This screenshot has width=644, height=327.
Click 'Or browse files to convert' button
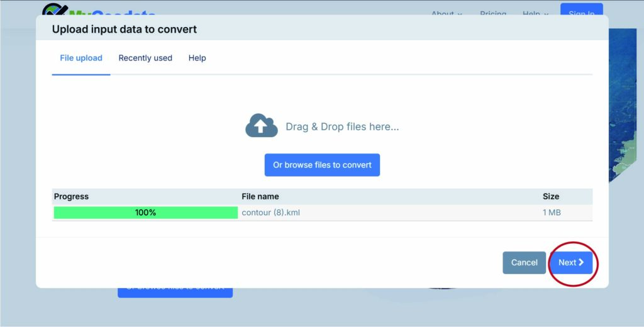pyautogui.click(x=322, y=165)
